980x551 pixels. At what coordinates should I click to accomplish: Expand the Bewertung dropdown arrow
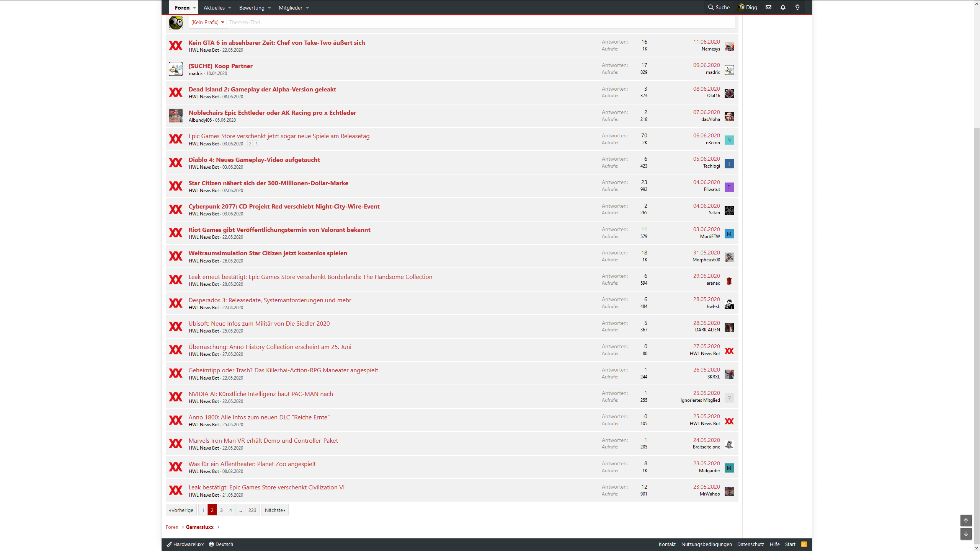(x=269, y=8)
